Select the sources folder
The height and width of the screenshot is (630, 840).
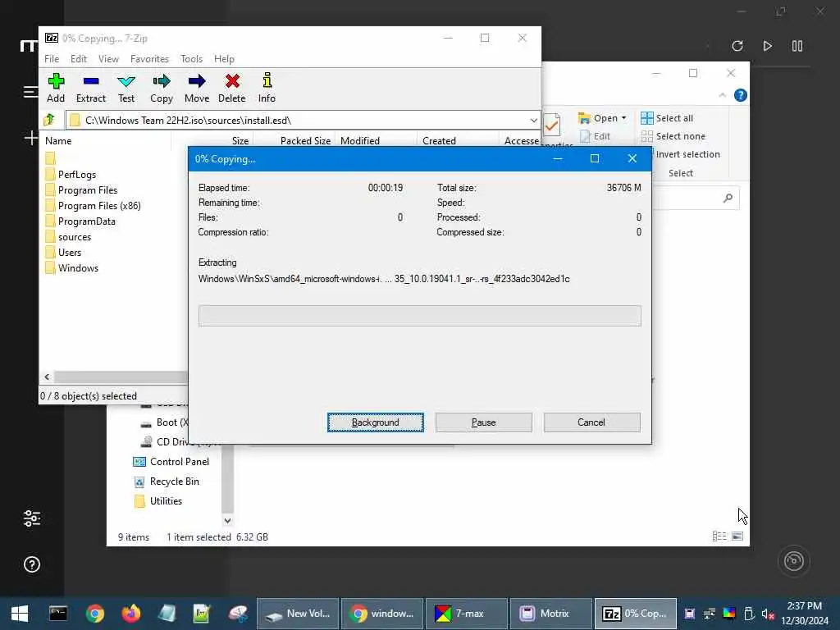75,237
